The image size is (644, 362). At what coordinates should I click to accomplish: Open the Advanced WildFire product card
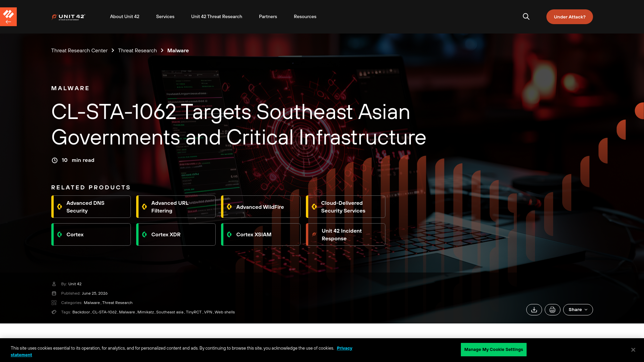261,207
